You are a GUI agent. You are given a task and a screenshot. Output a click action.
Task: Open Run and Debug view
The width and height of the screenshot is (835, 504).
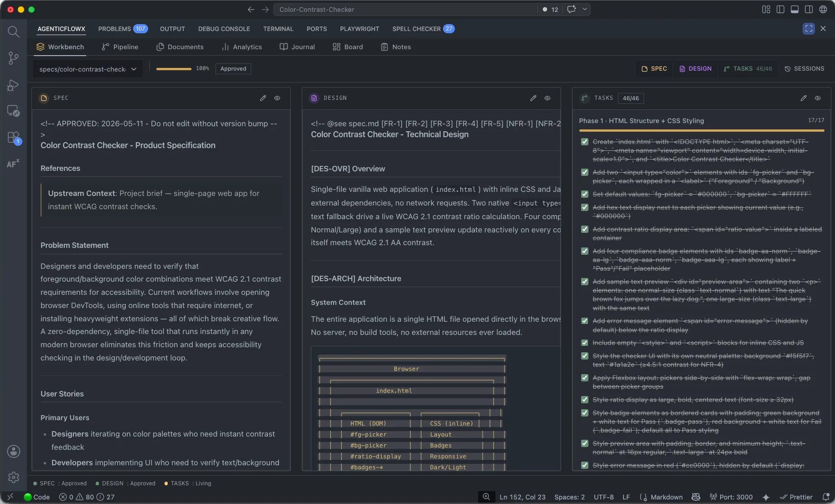pyautogui.click(x=13, y=85)
